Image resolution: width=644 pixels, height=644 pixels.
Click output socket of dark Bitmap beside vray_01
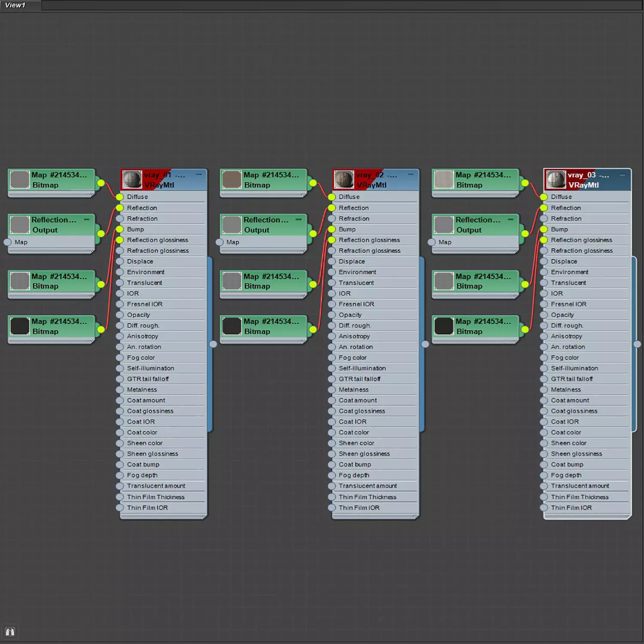(x=101, y=329)
